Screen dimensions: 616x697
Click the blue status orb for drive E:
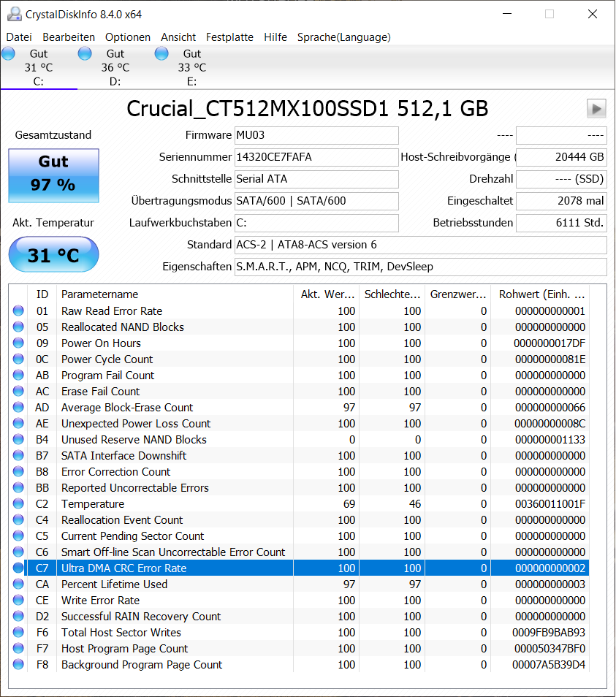[161, 53]
